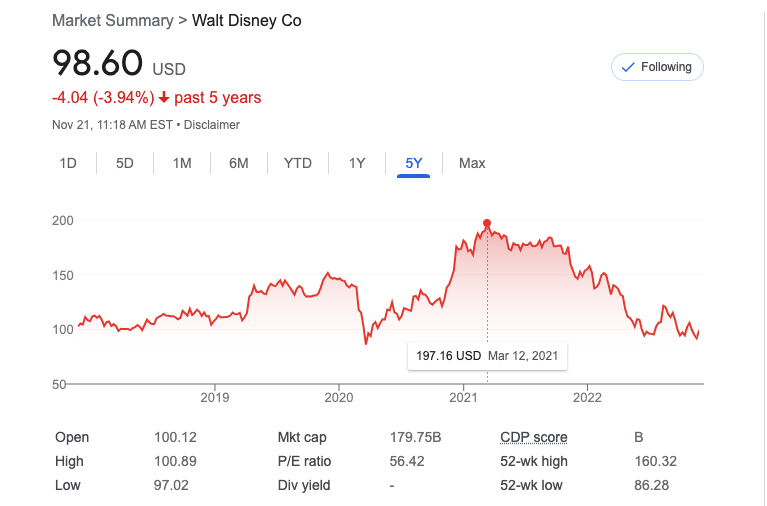
Task: Click the CDP score label link
Action: [x=534, y=437]
